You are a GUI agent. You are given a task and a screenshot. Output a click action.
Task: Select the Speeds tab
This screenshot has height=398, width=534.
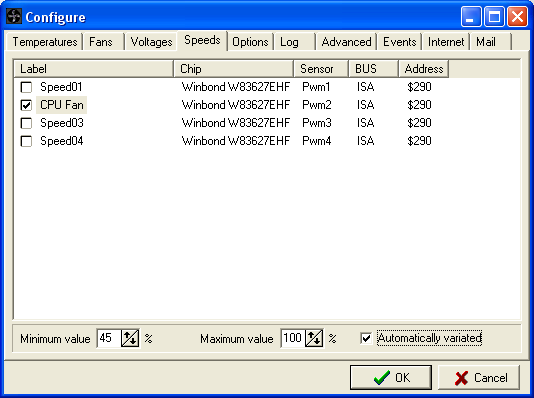point(202,41)
